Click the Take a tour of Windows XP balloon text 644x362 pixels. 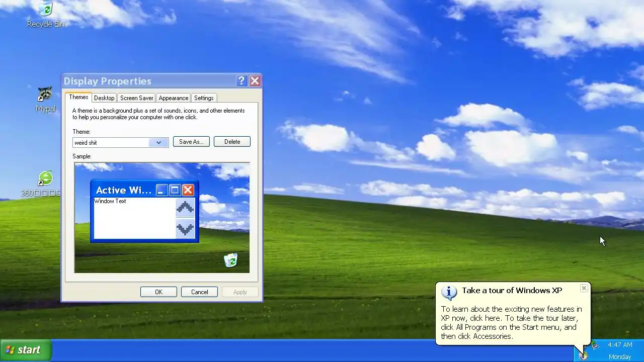point(512,290)
